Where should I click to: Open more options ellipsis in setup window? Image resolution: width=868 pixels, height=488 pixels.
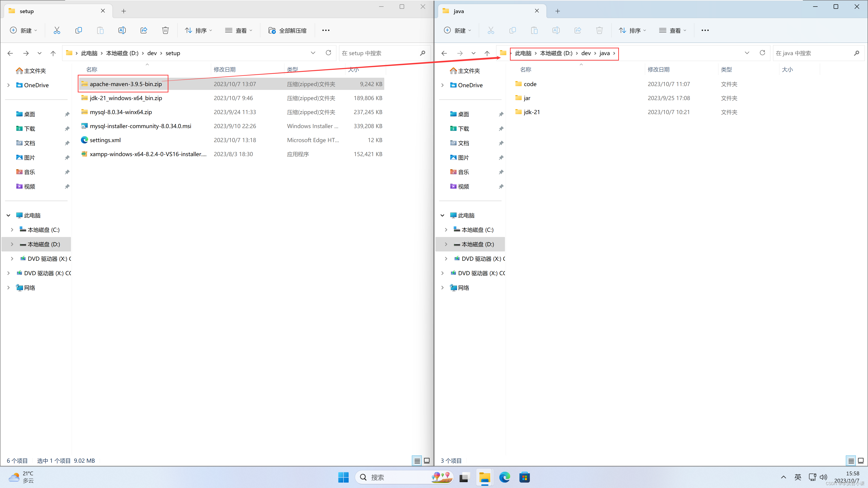pyautogui.click(x=326, y=30)
